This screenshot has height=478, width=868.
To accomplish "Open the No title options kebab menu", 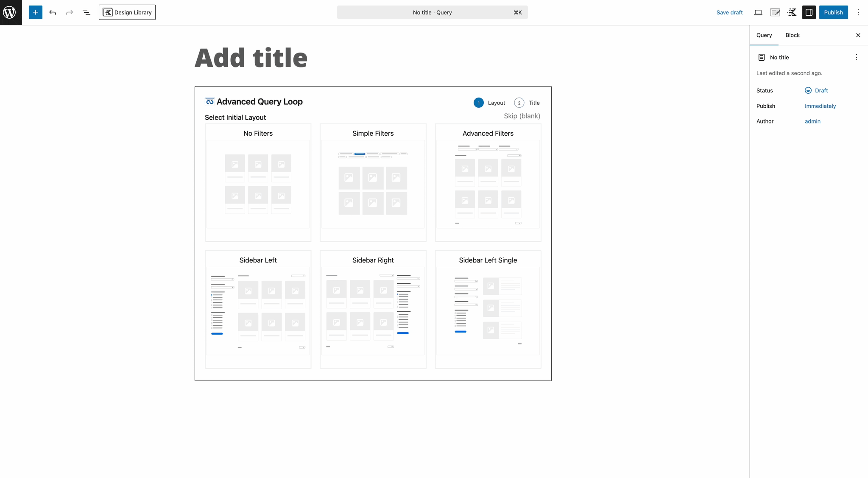I will [856, 57].
